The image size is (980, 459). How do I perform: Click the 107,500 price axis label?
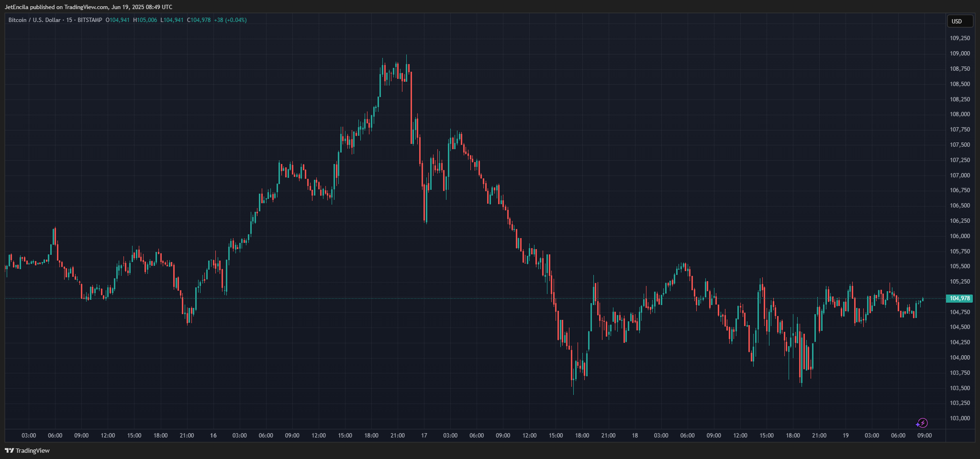point(960,145)
